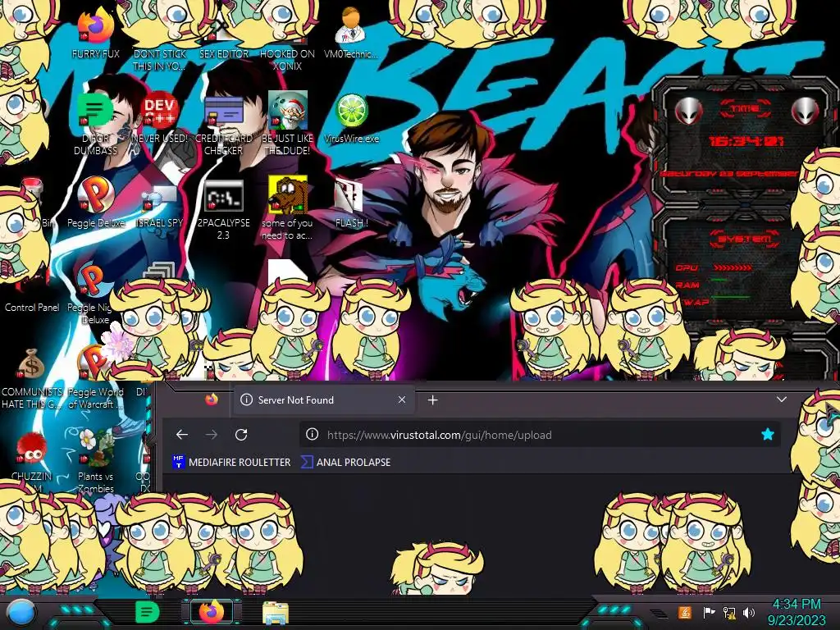The height and width of the screenshot is (630, 840).
Task: Click the red time display in the gadget
Action: (746, 141)
